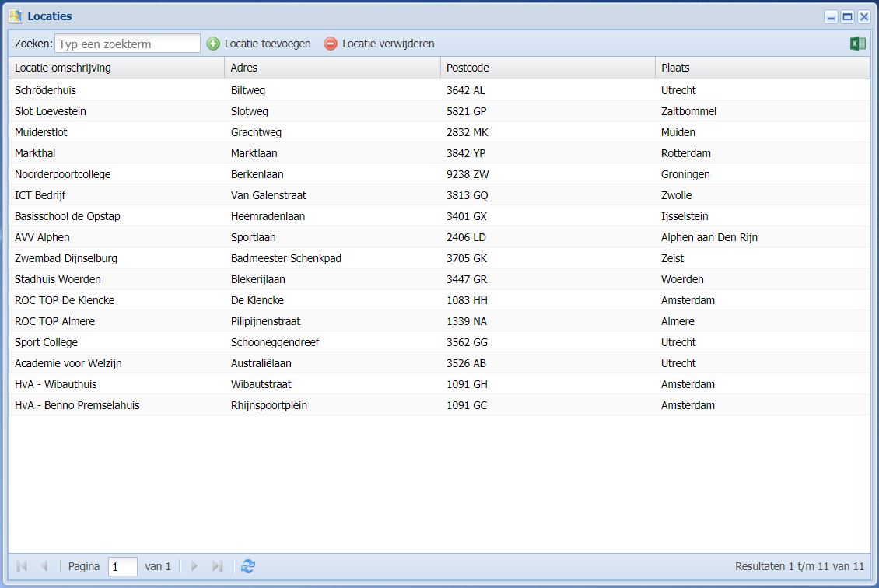
Task: Click postcode 2406 LD
Action: [x=467, y=237]
